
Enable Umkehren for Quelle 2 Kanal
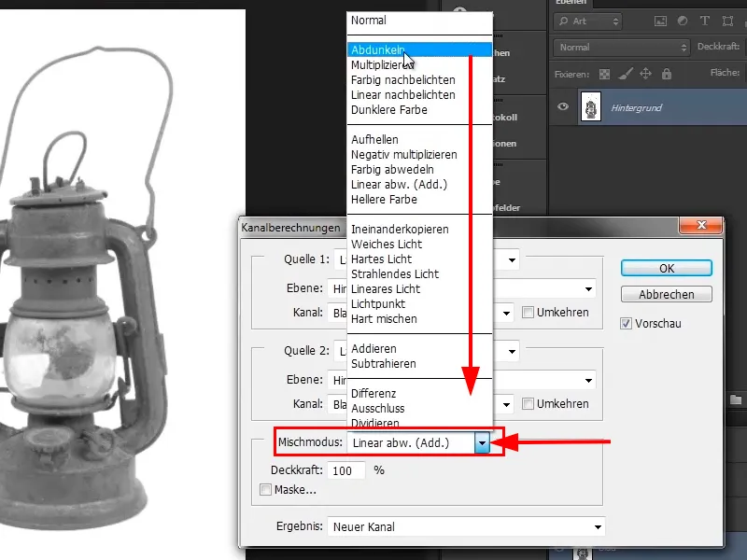point(528,404)
